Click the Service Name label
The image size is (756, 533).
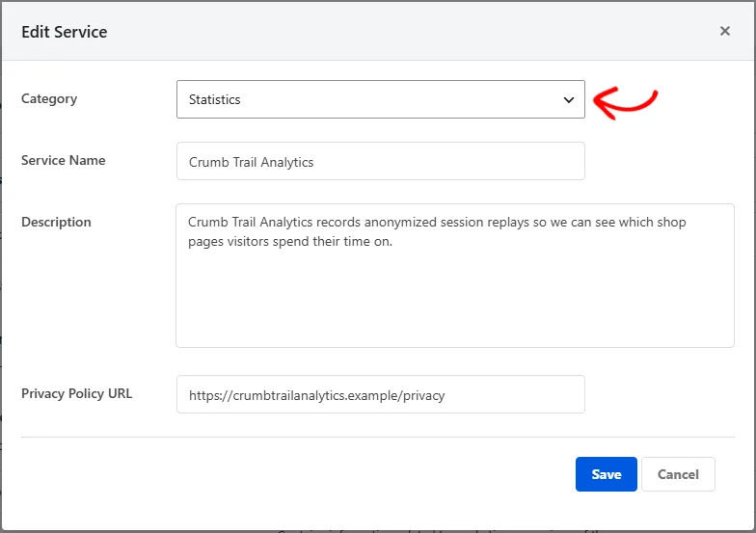point(64,160)
